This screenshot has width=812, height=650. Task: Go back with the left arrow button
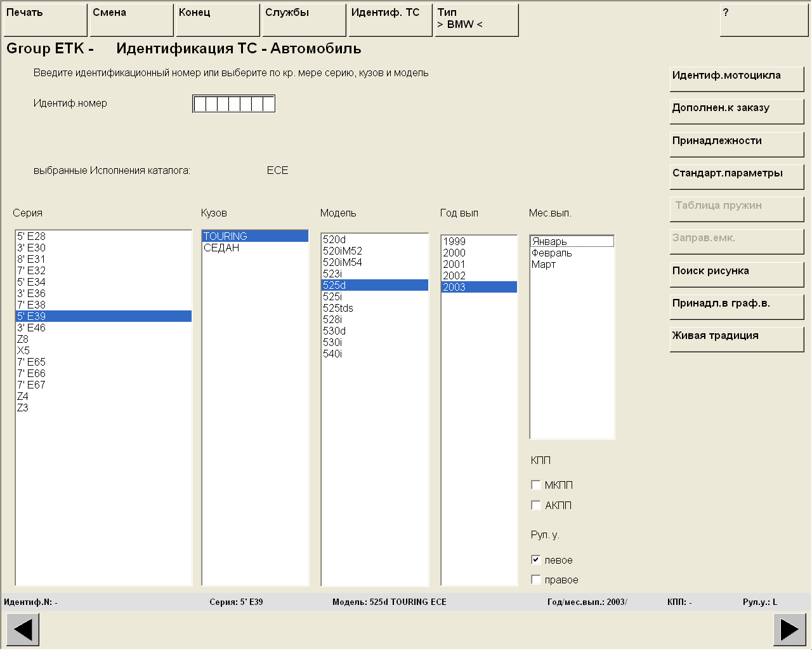23,630
